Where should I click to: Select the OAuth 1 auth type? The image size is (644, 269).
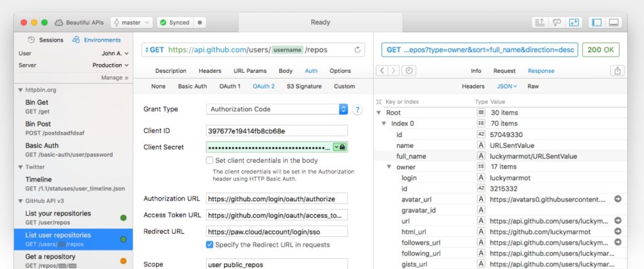(230, 87)
